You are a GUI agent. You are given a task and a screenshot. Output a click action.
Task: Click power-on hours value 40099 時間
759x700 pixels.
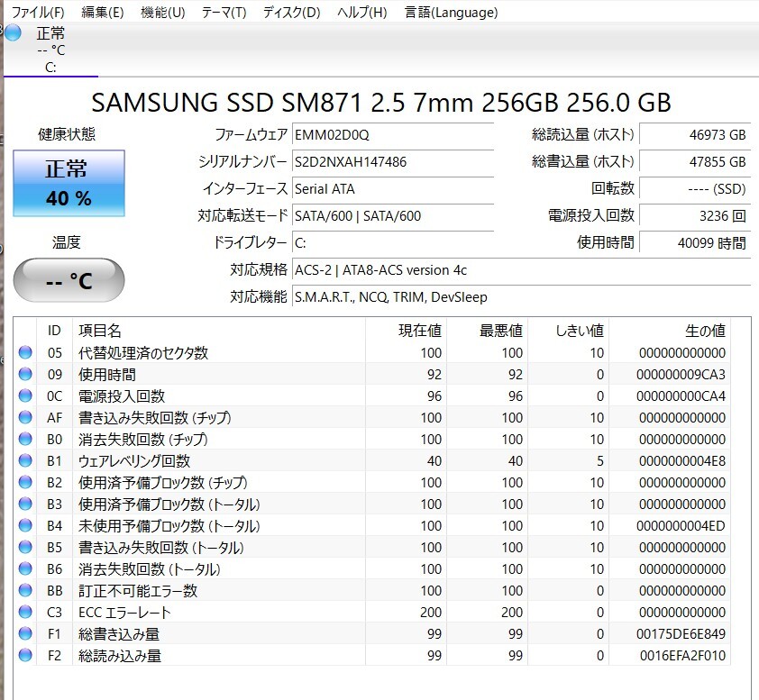[695, 243]
